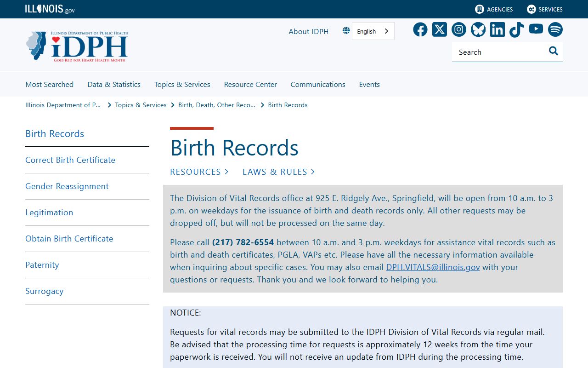Image resolution: width=588 pixels, height=368 pixels.
Task: Click Birth Records breadcrumb
Action: pos(288,105)
